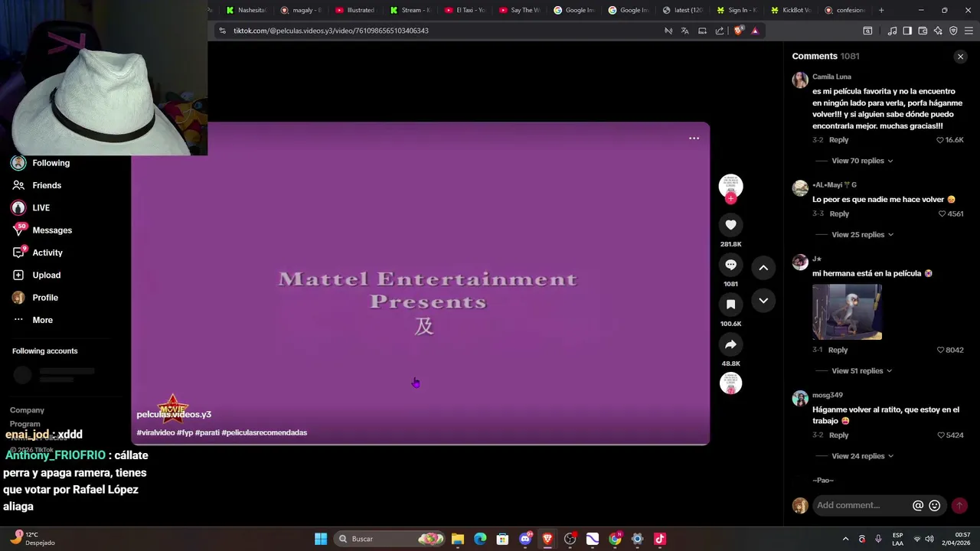The image size is (980, 551).
Task: Like the comment with 8042 likes
Action: pyautogui.click(x=940, y=350)
